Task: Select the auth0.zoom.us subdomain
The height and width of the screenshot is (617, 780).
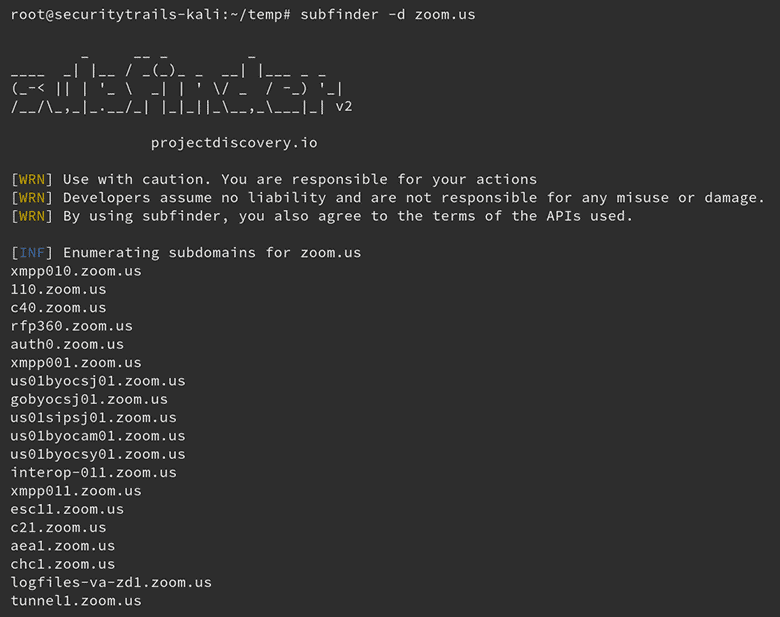Action: click(x=67, y=344)
